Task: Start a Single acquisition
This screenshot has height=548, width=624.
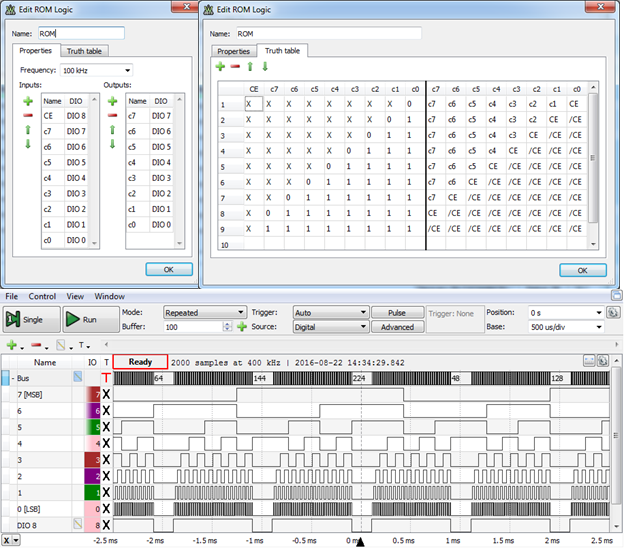Action: tap(32, 319)
